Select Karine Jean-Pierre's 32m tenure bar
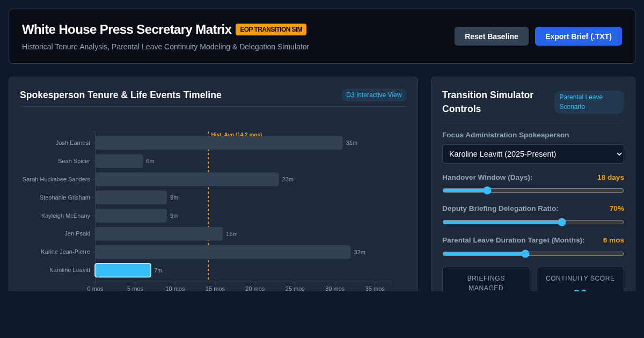 223,252
